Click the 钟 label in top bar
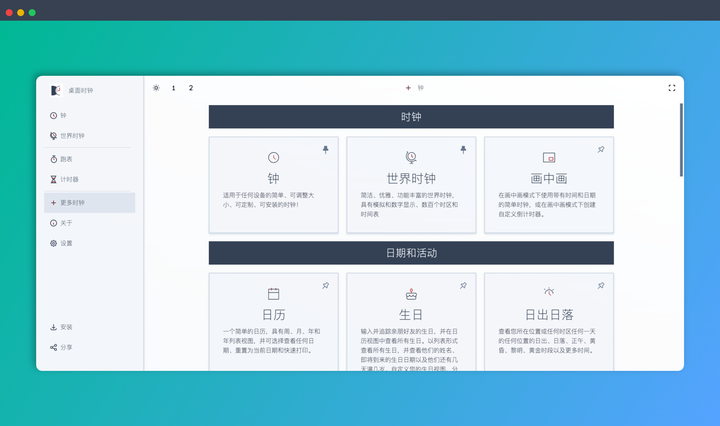 (x=421, y=88)
